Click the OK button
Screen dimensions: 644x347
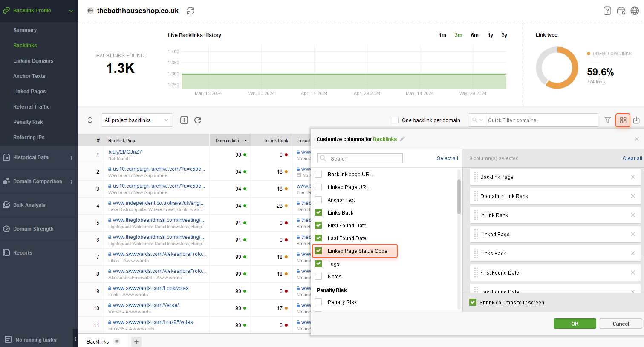575,324
